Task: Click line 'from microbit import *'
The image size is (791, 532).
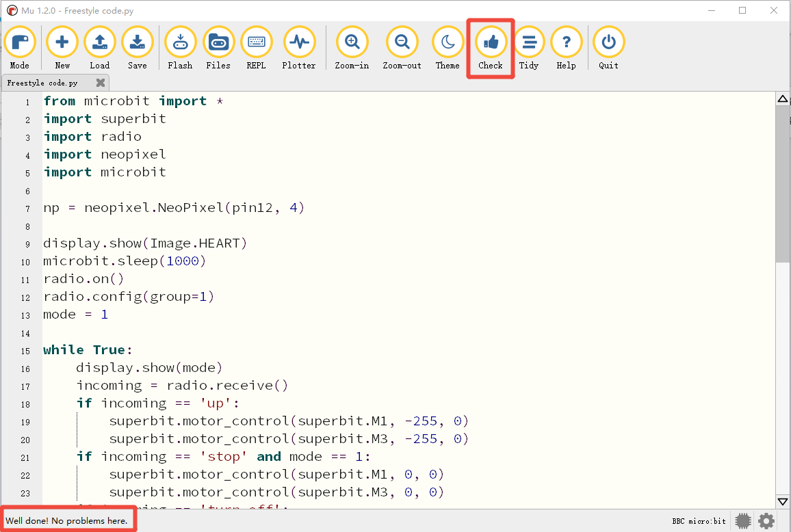Action: click(133, 101)
